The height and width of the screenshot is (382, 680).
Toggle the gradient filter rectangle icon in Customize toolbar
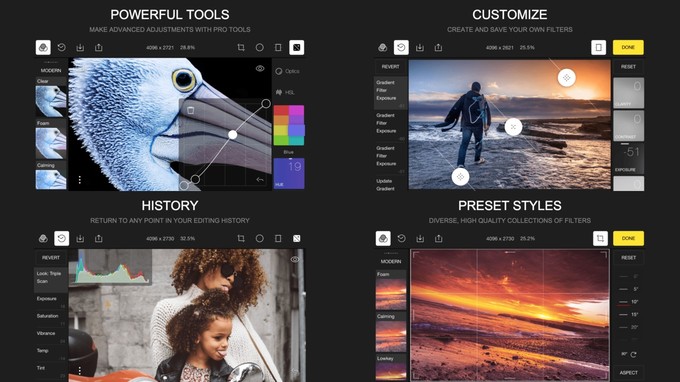tap(598, 47)
